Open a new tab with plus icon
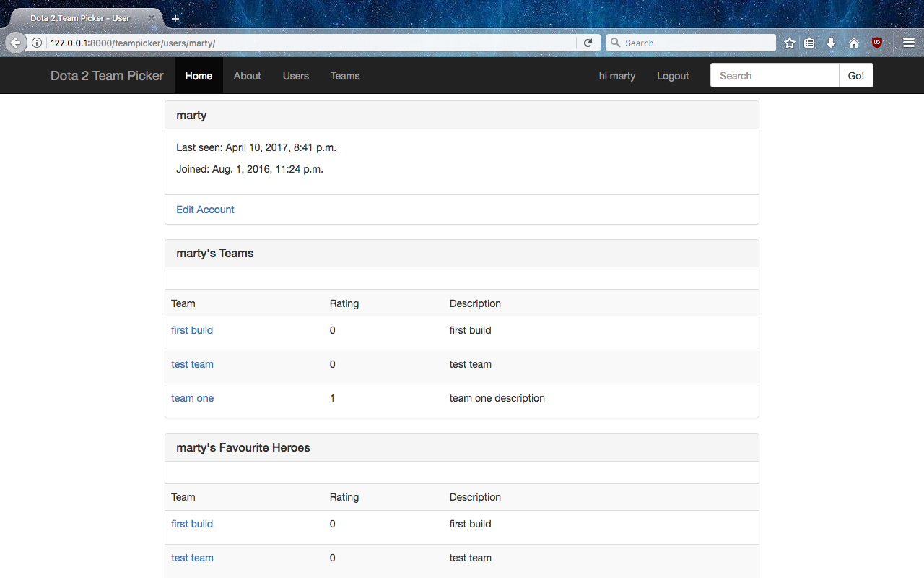The height and width of the screenshot is (578, 924). click(x=175, y=19)
